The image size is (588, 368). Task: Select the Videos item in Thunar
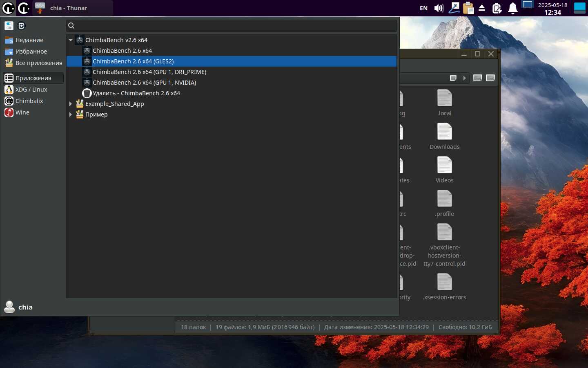pos(445,170)
